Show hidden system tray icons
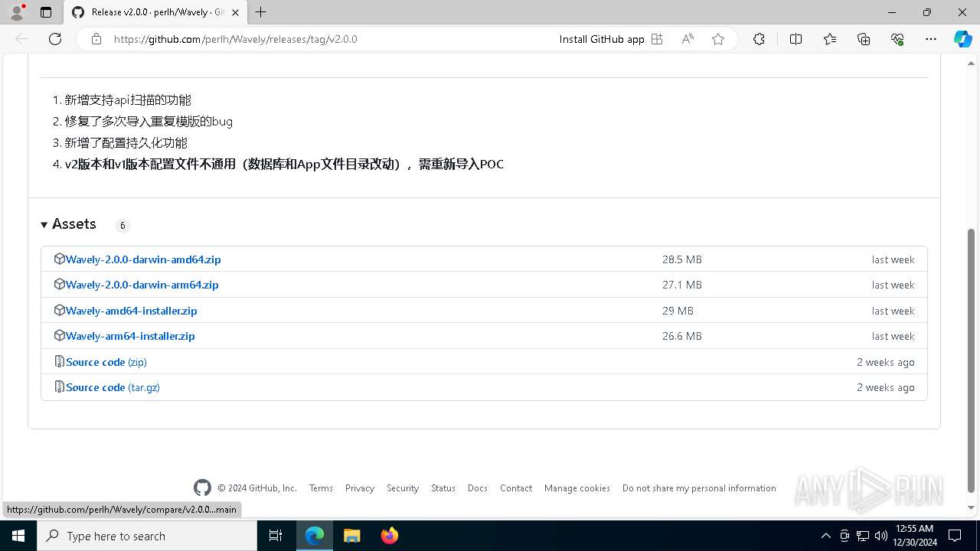The width and height of the screenshot is (980, 551). (825, 536)
